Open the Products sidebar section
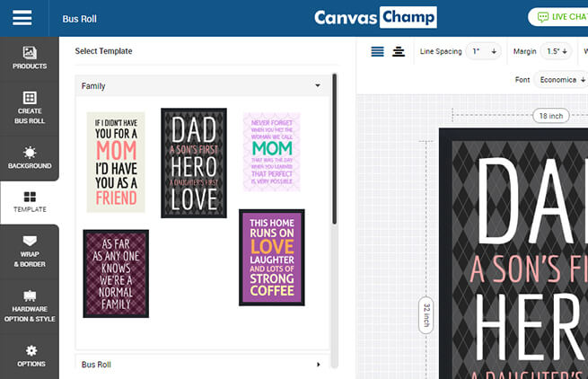This screenshot has width=588, height=379. point(30,58)
